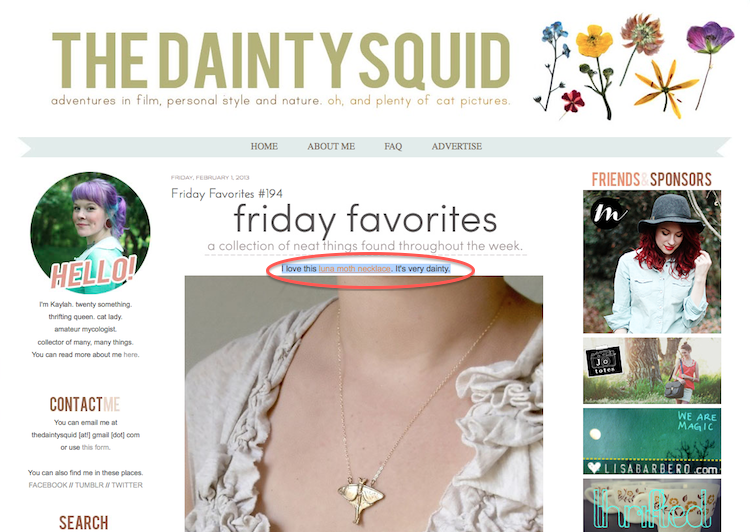Open the luna moth necklace link
Image resolution: width=750 pixels, height=532 pixels.
tap(354, 269)
